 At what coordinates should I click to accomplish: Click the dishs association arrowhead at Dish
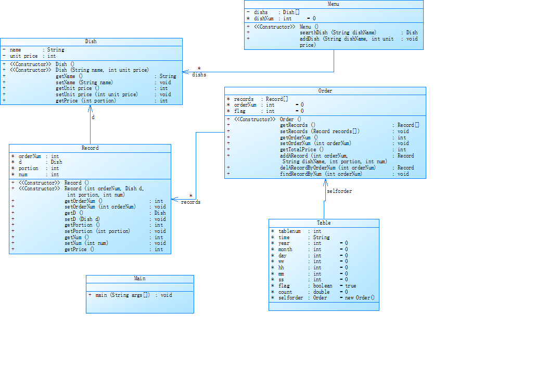(x=186, y=72)
